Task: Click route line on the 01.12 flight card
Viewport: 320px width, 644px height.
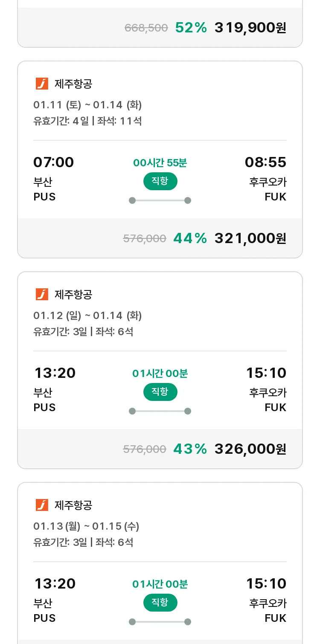Action: pyautogui.click(x=160, y=411)
